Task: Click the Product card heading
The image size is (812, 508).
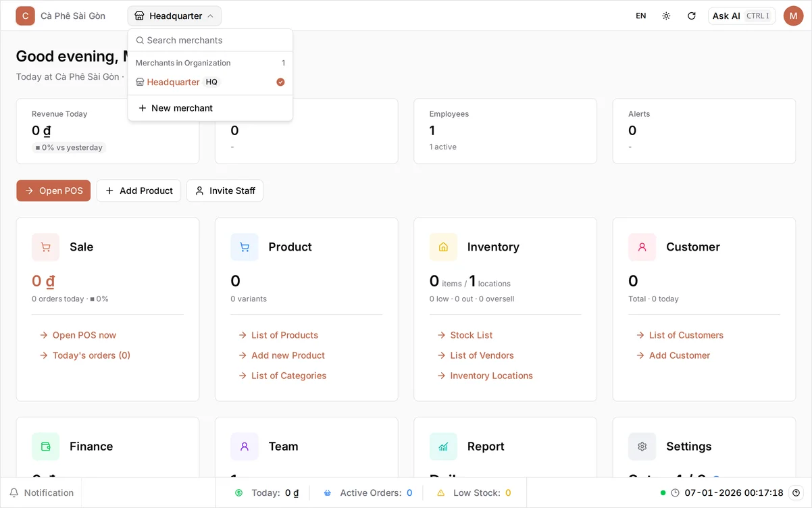Action: click(290, 247)
